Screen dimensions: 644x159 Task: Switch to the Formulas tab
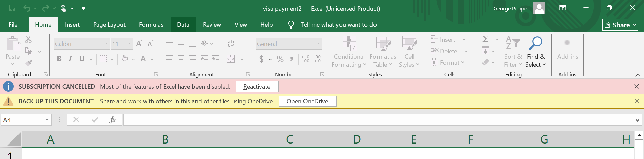click(x=151, y=25)
